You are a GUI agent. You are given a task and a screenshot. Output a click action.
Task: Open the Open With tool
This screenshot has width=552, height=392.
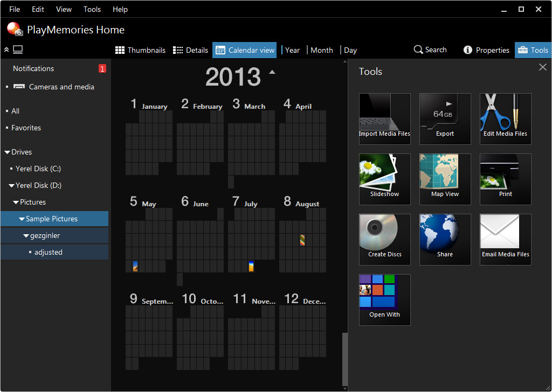click(385, 300)
